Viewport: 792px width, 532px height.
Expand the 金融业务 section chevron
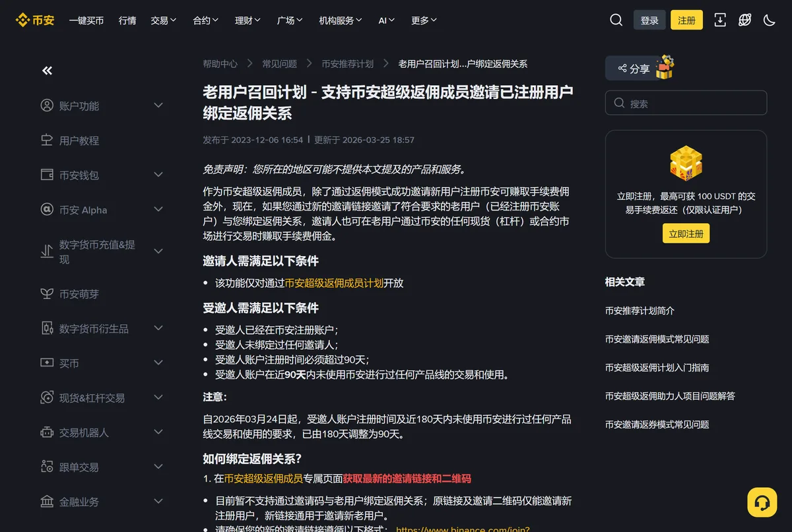click(x=158, y=501)
